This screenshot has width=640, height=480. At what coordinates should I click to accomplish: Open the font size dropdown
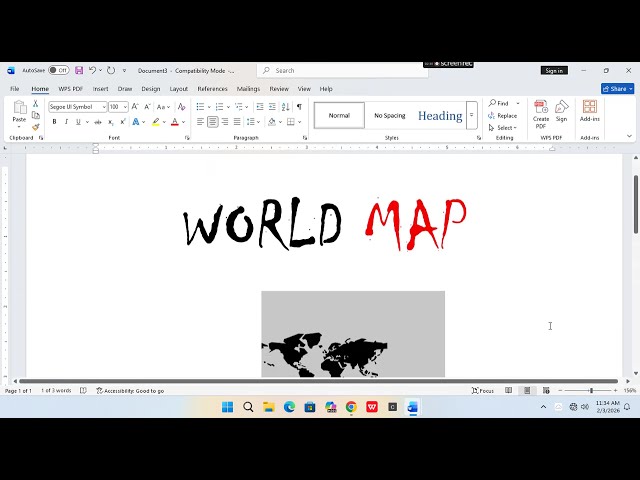125,107
